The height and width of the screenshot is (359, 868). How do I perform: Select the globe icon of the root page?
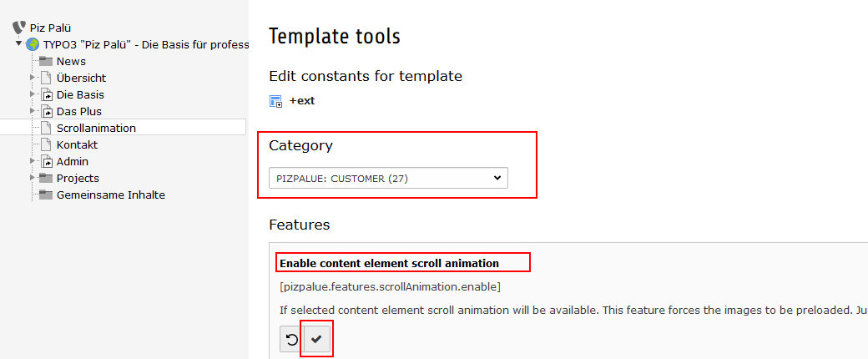click(33, 44)
